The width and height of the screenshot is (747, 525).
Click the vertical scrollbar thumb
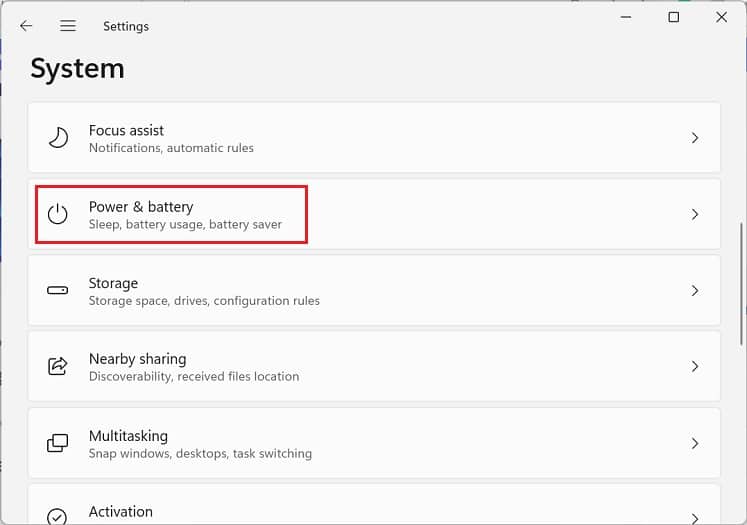[x=742, y=284]
